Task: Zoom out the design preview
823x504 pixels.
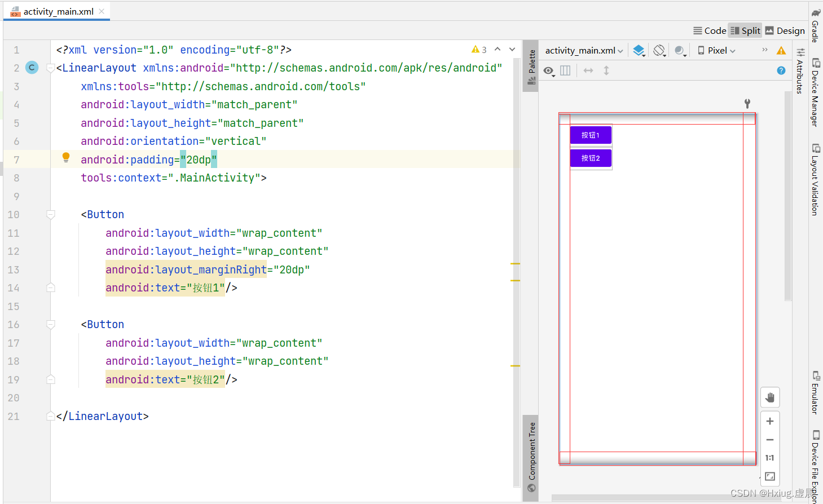Action: (x=770, y=440)
